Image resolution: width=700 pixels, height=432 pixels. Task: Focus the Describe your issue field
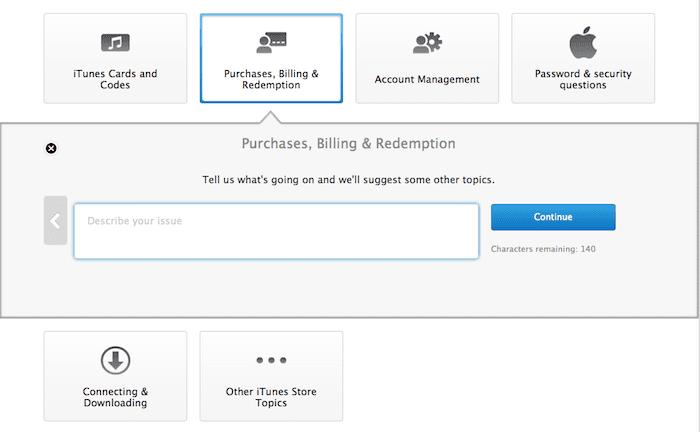click(276, 231)
